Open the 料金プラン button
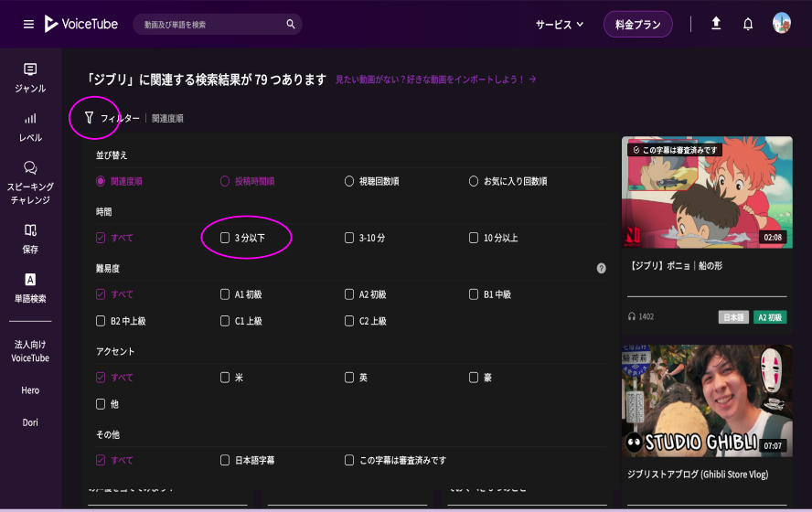Image resolution: width=812 pixels, height=512 pixels. [x=638, y=25]
